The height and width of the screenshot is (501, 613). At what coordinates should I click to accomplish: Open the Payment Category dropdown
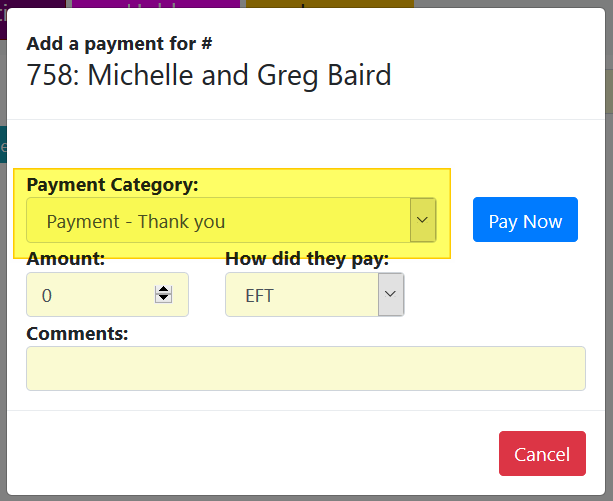pos(218,221)
